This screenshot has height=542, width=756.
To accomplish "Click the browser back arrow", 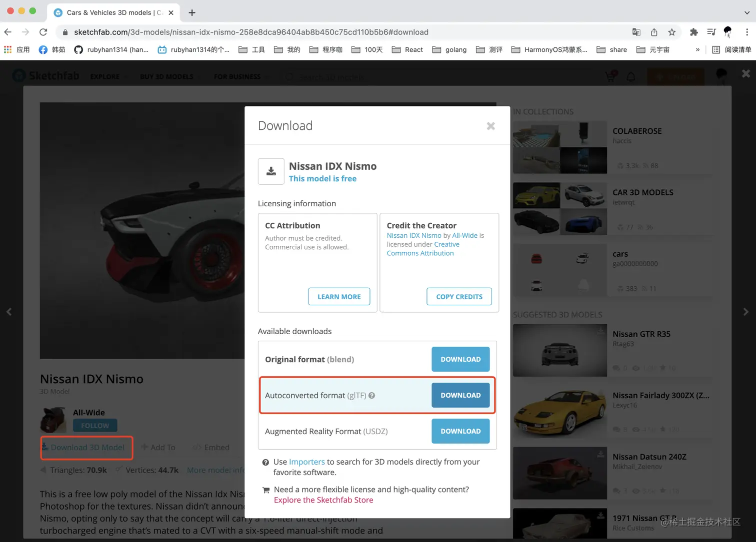I will point(8,32).
